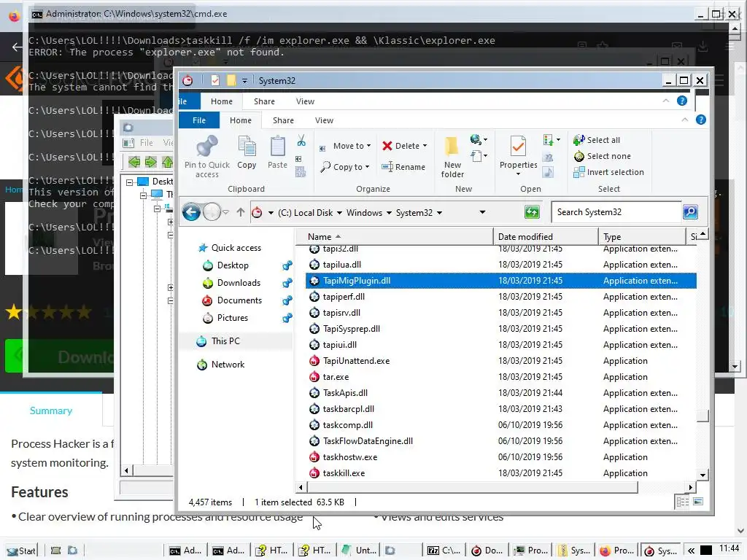Open the Move to dropdown
Image resolution: width=747 pixels, height=560 pixels.
coord(345,146)
